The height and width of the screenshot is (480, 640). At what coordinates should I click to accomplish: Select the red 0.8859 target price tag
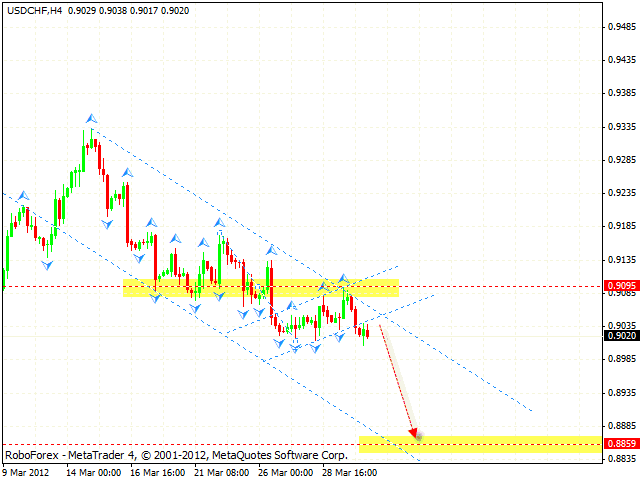click(621, 442)
